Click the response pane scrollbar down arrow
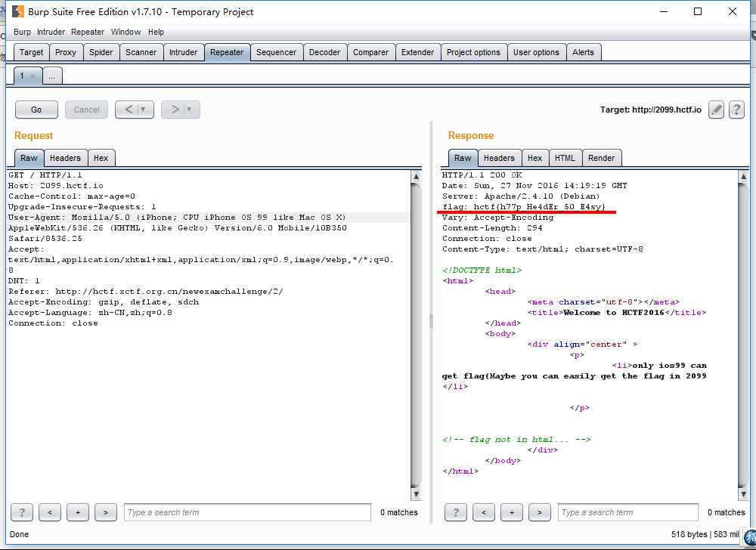 tap(743, 494)
